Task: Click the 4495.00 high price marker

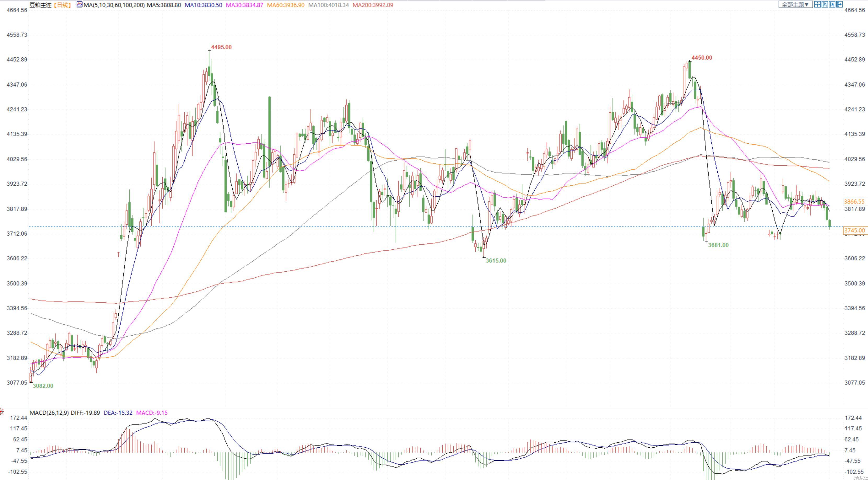Action: coord(221,47)
